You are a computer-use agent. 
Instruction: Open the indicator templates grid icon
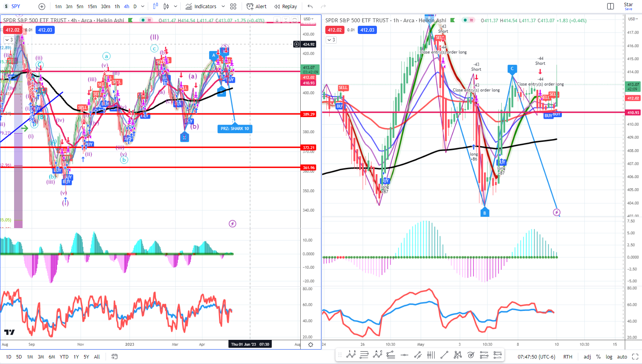tap(233, 6)
